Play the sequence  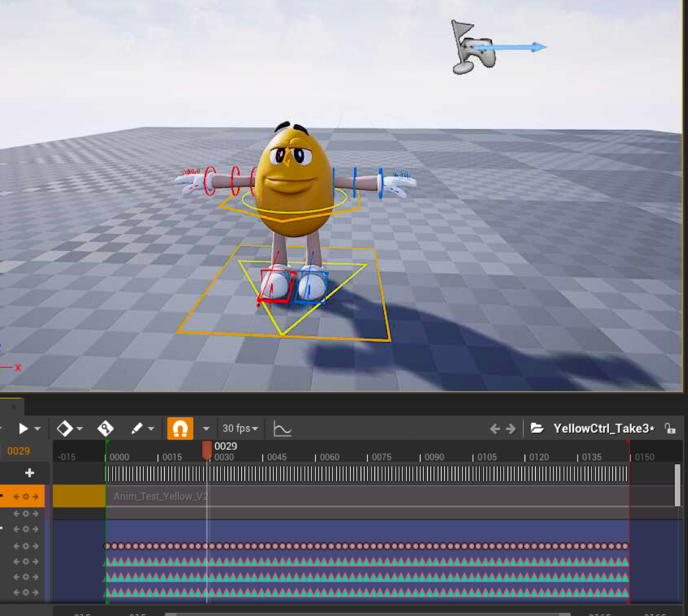pos(23,428)
